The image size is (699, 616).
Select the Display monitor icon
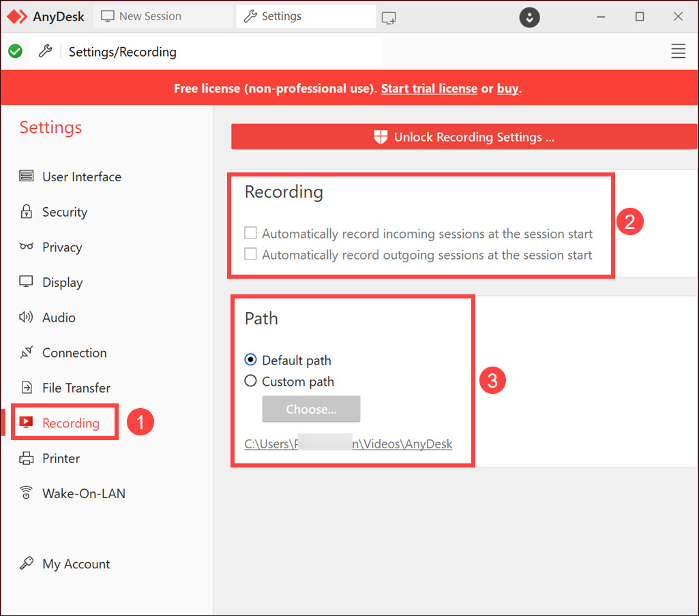[27, 282]
